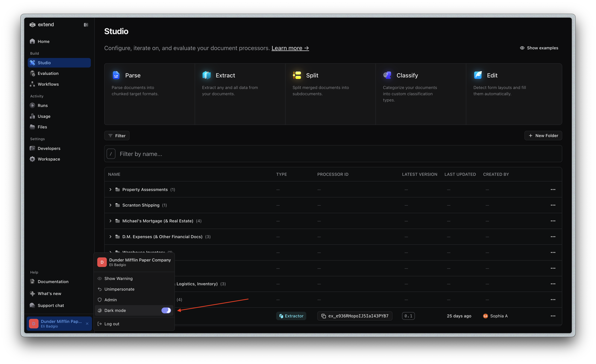View Runs activity
The height and width of the screenshot is (364, 596).
coord(59,105)
